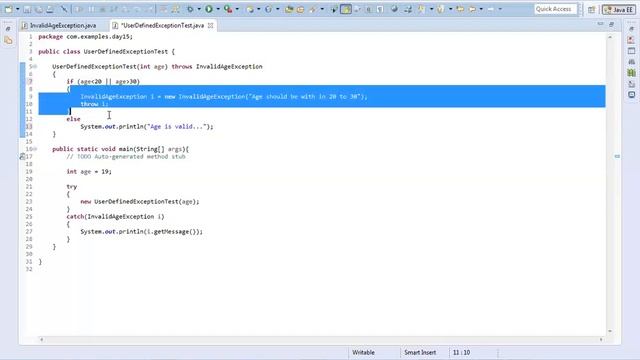
Task: Click the catch(InvalidAgeException i) line
Action: pos(116,216)
